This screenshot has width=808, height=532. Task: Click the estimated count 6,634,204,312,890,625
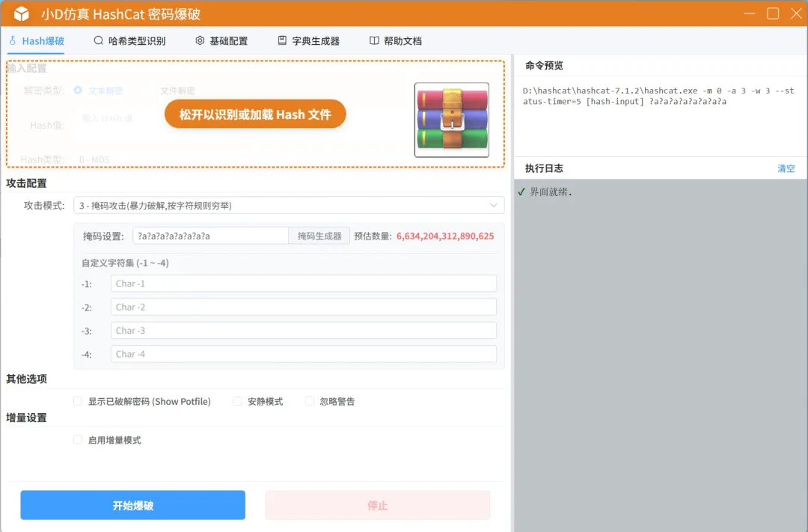445,236
